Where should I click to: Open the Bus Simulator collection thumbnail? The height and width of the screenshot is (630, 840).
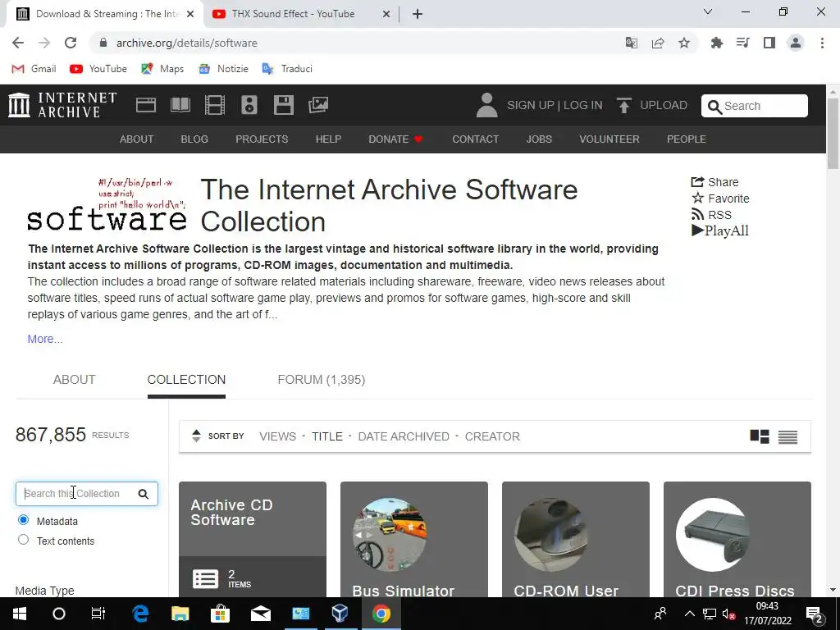tap(390, 535)
